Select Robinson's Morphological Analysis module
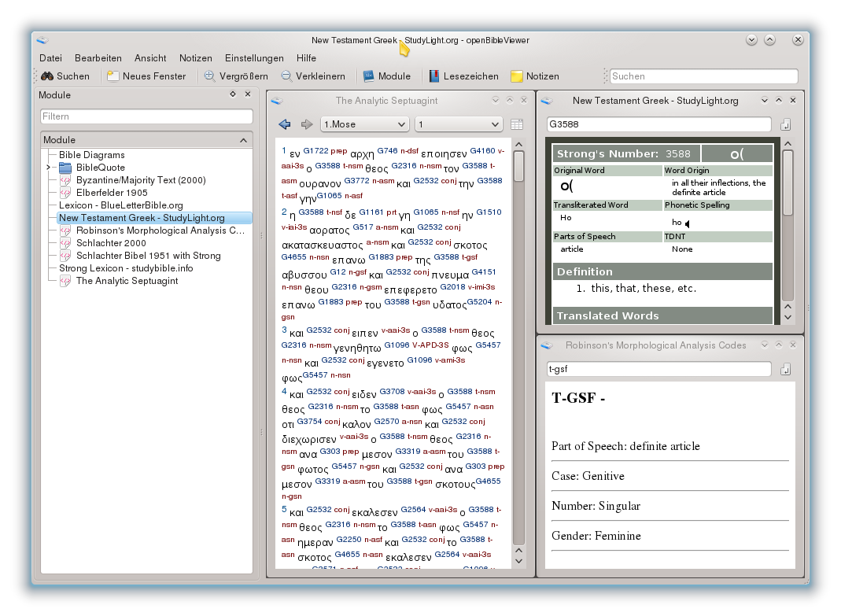This screenshot has width=841, height=616. (160, 231)
